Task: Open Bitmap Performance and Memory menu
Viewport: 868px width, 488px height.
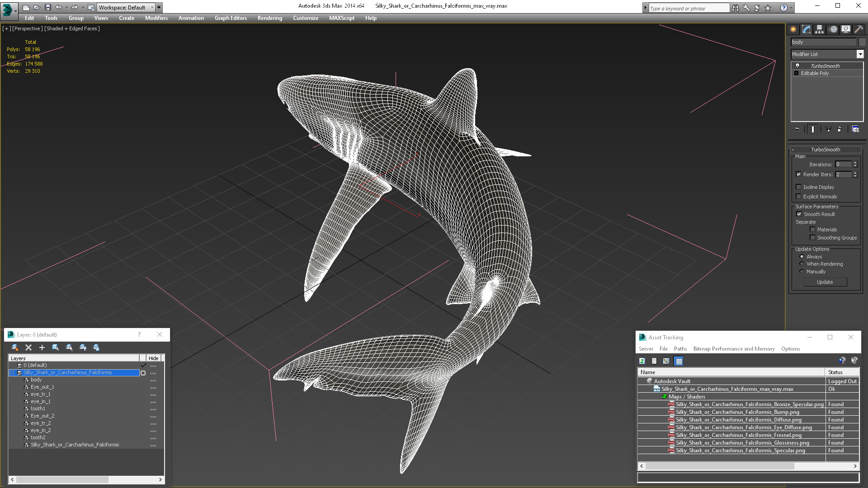Action: (734, 349)
